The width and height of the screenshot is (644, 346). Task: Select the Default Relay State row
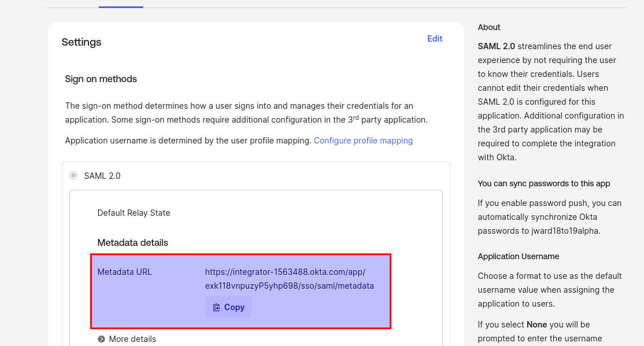pyautogui.click(x=134, y=213)
